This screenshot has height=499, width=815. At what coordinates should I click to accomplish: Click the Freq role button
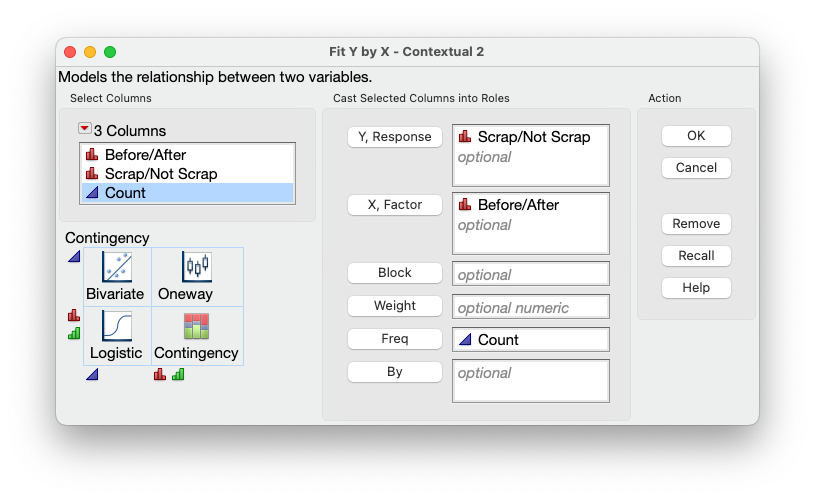[395, 339]
